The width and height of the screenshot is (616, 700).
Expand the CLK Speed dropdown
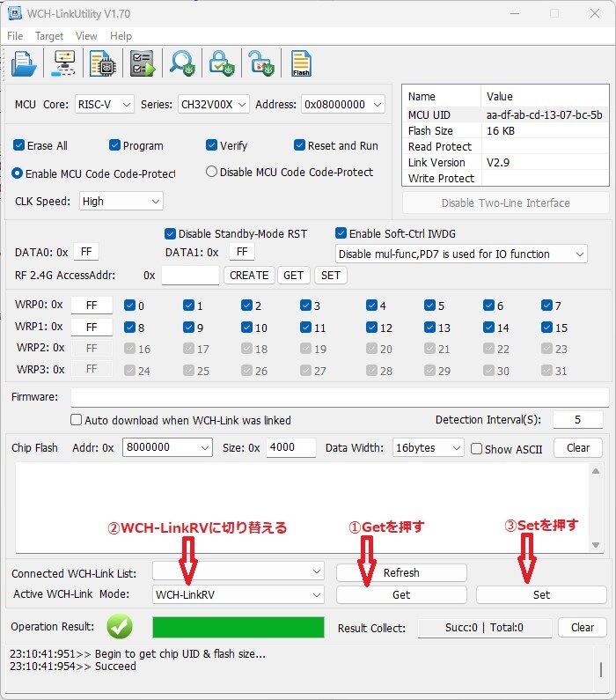click(x=121, y=201)
